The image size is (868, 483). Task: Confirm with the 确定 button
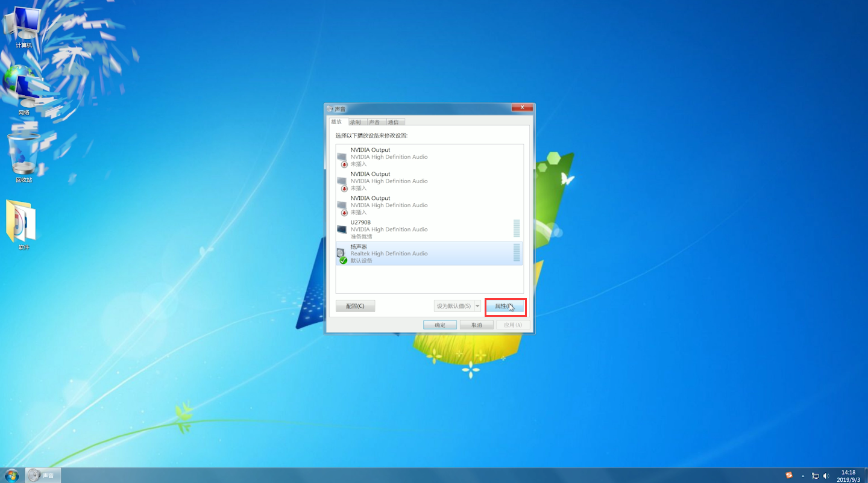(440, 325)
